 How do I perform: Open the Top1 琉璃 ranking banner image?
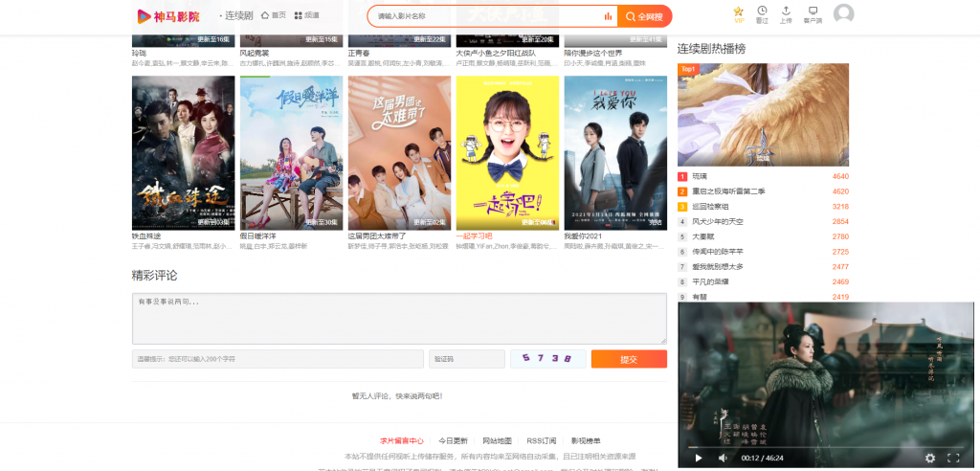pos(763,115)
